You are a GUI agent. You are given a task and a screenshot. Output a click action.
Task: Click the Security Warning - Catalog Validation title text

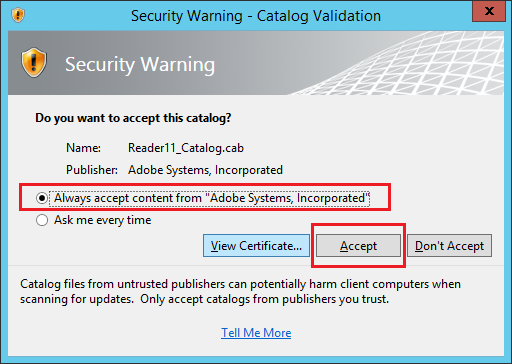pyautogui.click(x=256, y=16)
